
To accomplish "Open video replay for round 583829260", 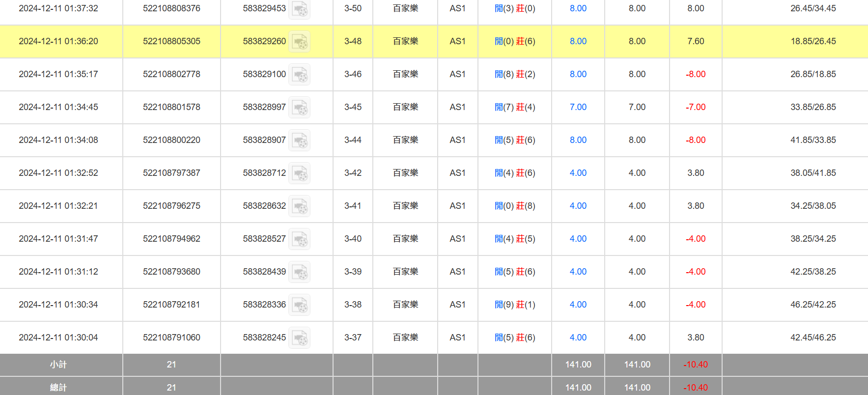I will point(299,42).
